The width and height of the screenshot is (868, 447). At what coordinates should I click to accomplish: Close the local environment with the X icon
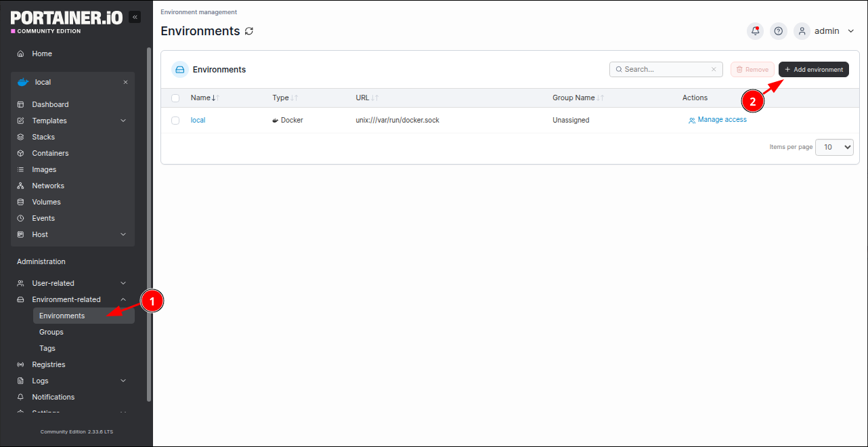coord(125,82)
